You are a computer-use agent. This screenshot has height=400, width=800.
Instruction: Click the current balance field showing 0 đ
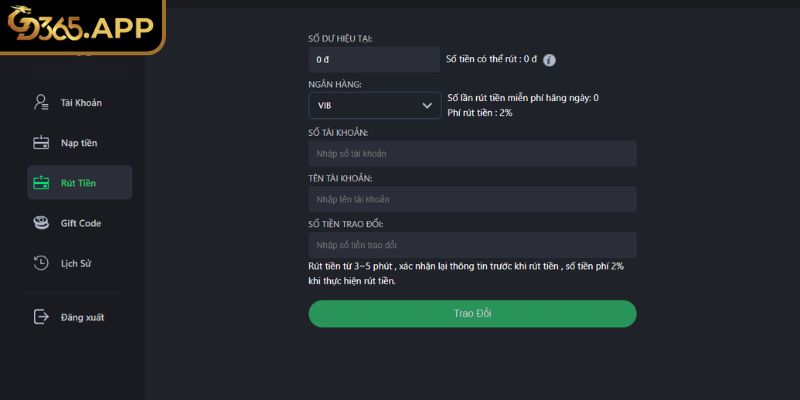coord(373,59)
